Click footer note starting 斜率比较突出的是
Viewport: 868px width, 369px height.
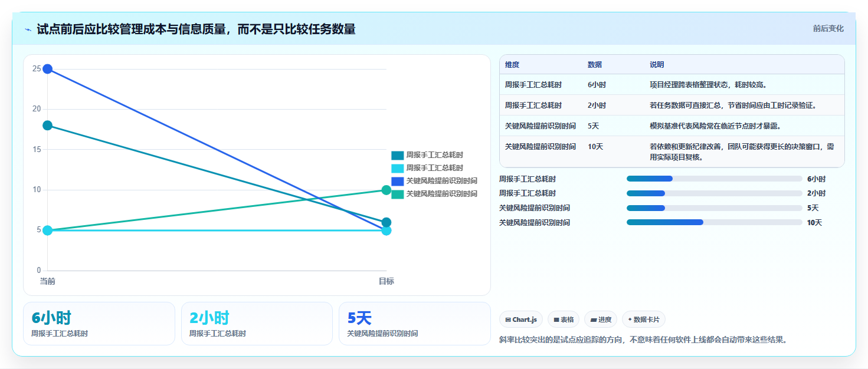643,340
